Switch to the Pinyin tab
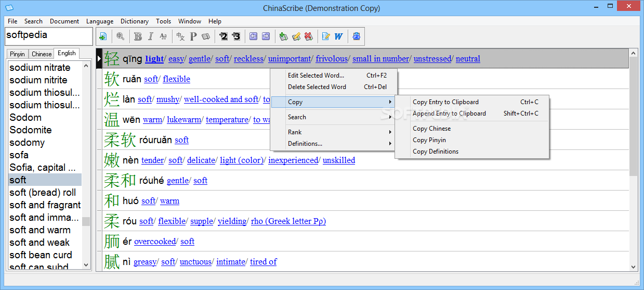This screenshot has height=290, width=644. point(18,54)
